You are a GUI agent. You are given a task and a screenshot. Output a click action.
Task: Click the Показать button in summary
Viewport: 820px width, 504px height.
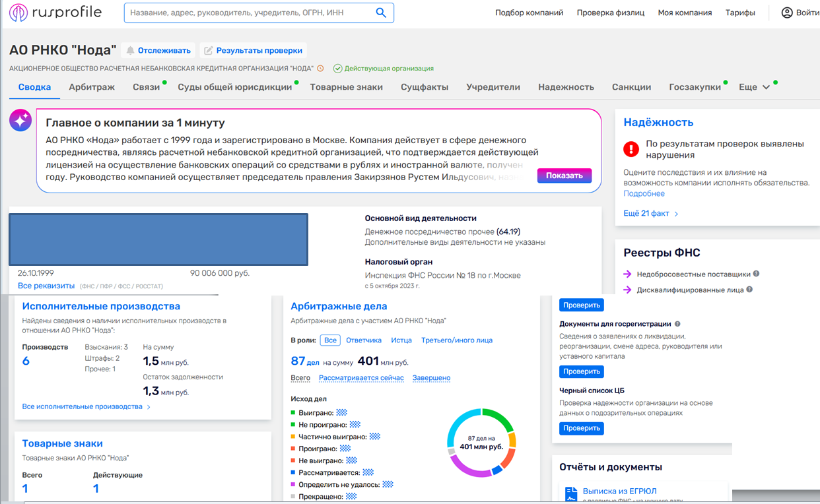tap(564, 175)
